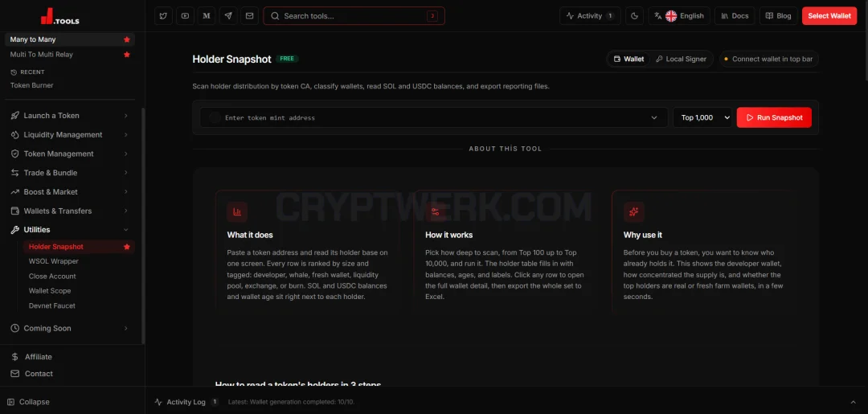Screen dimensions: 868x414
Task: Click Run Snapshot button
Action: click(774, 117)
